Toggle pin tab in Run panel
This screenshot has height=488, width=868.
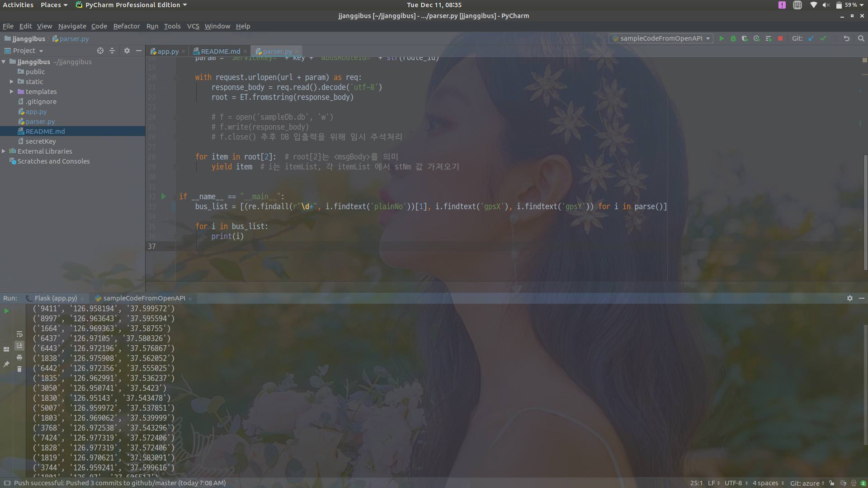coord(6,364)
